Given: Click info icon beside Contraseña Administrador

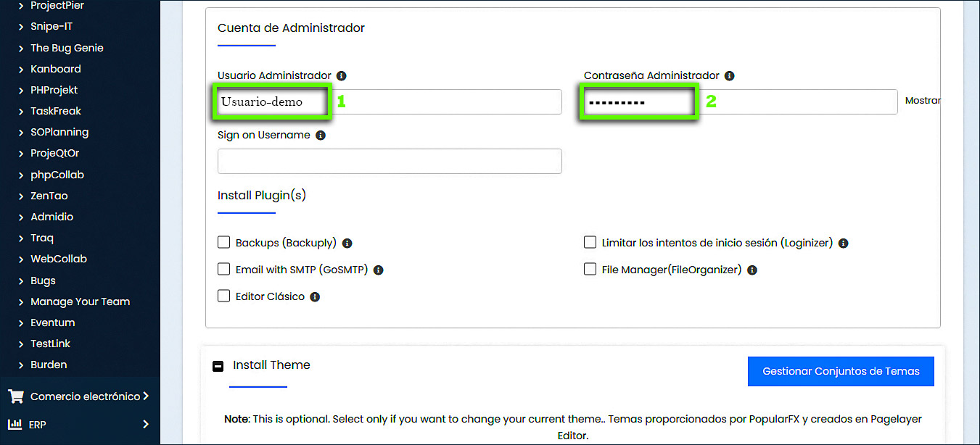Looking at the screenshot, I should coord(730,75).
